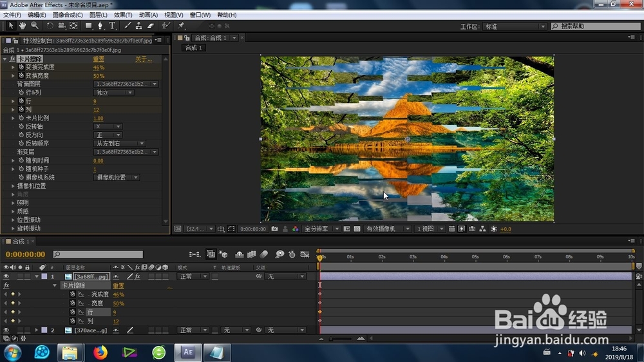The width and height of the screenshot is (644, 362).
Task: Pick the Puppet Pin tool
Action: tap(181, 26)
